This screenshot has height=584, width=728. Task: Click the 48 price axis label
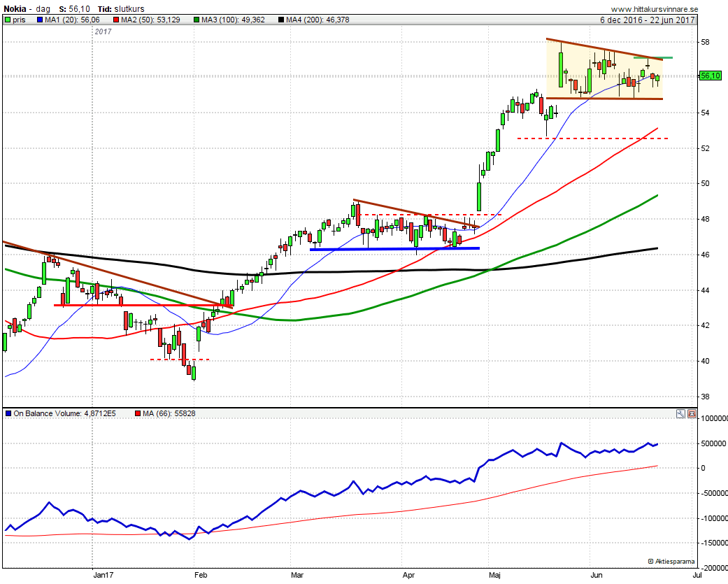point(705,219)
